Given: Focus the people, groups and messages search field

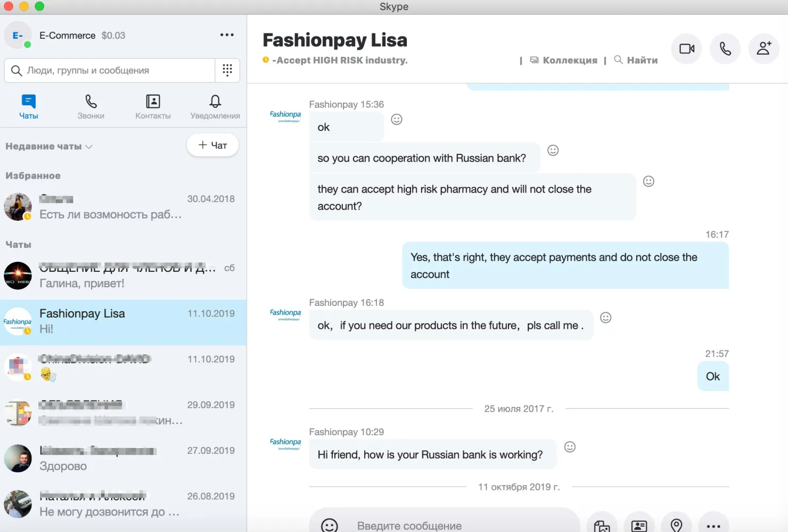Looking at the screenshot, I should coord(110,70).
